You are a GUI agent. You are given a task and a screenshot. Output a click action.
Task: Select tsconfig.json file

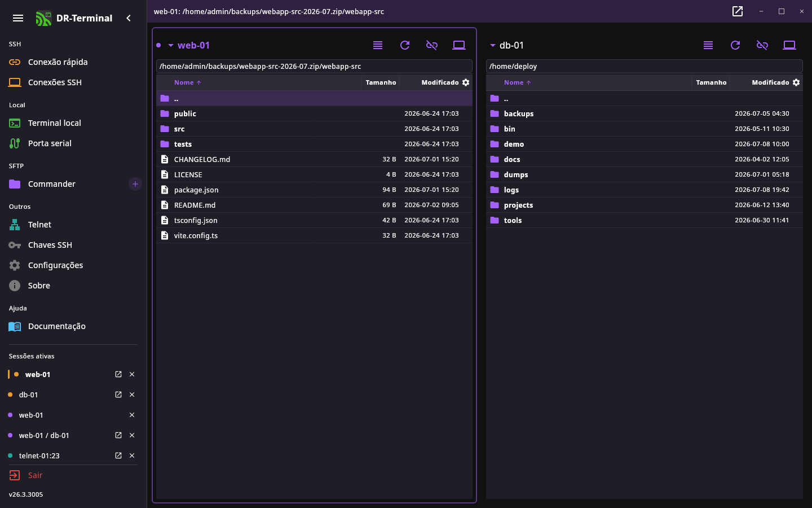314,220
